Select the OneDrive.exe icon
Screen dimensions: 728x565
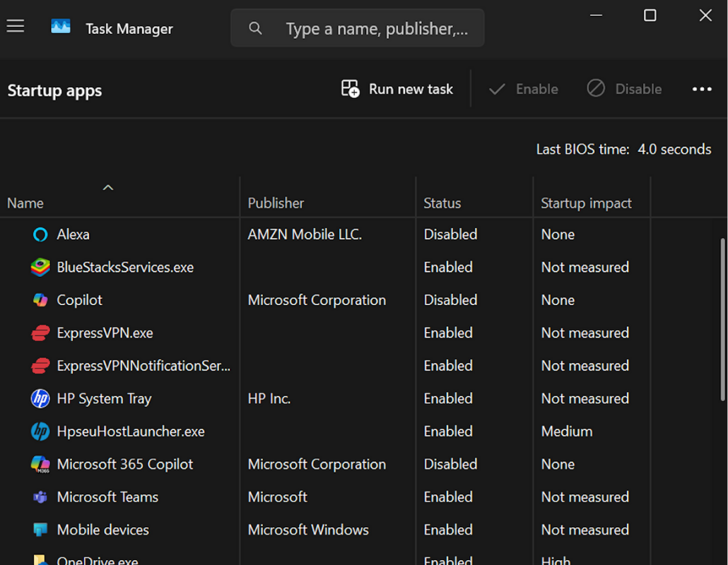pyautogui.click(x=40, y=560)
